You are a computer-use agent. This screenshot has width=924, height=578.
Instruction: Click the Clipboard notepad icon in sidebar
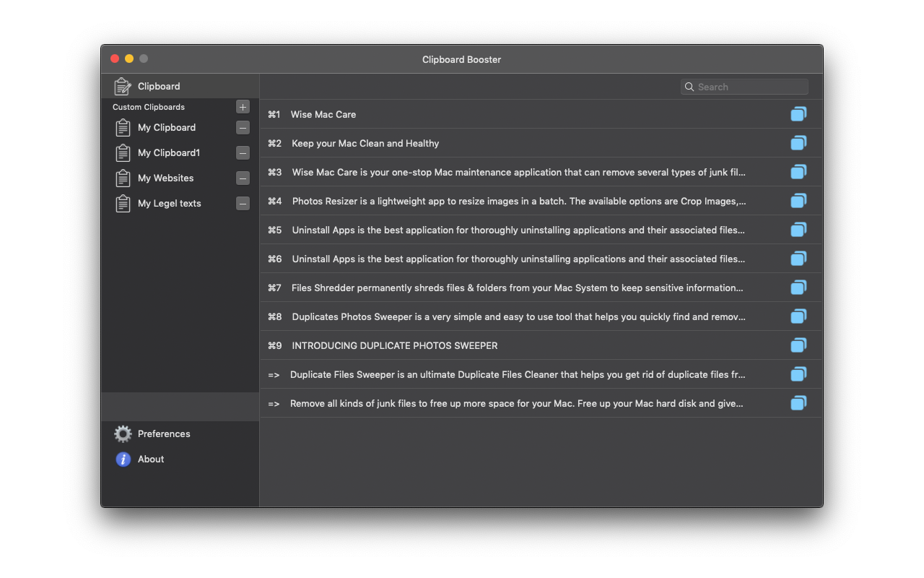point(123,87)
